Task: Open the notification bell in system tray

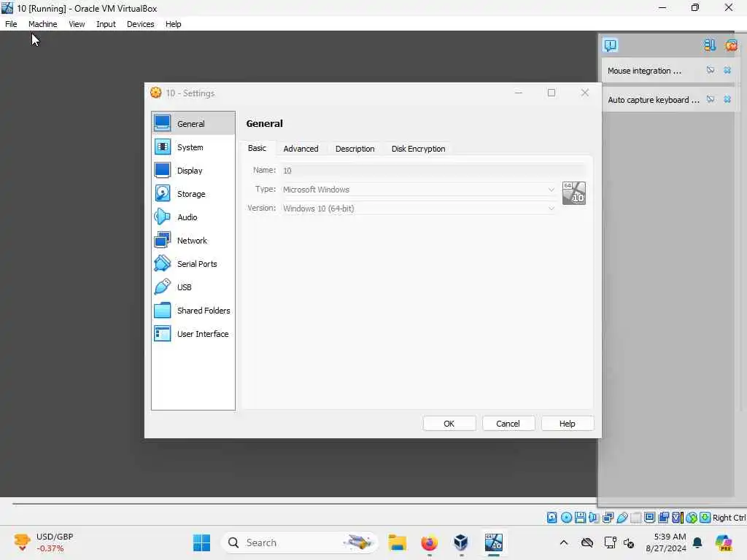Action: 697,542
